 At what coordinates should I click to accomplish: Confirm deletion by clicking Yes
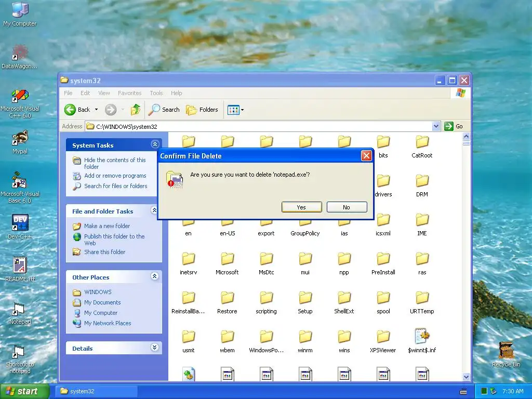coord(302,207)
